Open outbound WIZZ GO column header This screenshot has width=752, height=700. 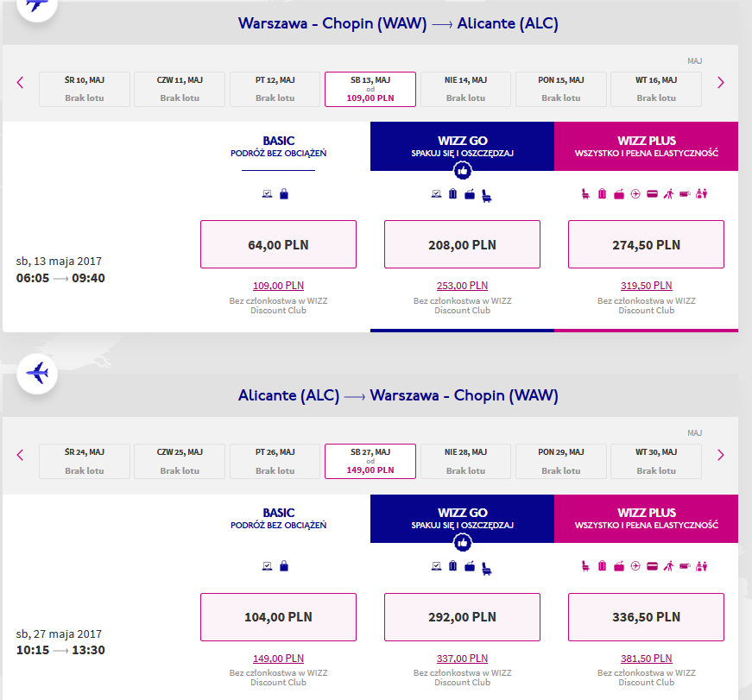pyautogui.click(x=462, y=146)
